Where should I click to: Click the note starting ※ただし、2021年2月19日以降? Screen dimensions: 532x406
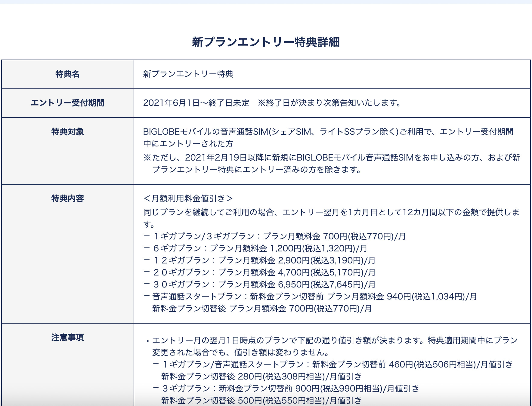332,158
